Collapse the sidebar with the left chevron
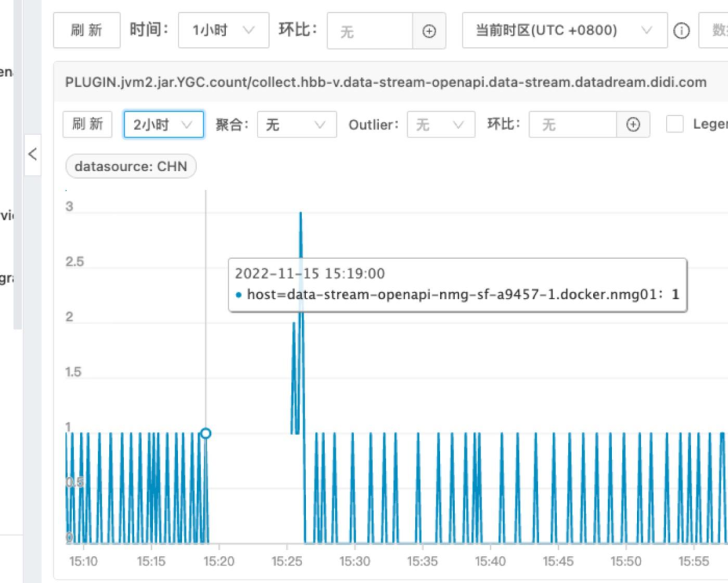Viewport: 728px width, 583px height. pyautogui.click(x=32, y=154)
